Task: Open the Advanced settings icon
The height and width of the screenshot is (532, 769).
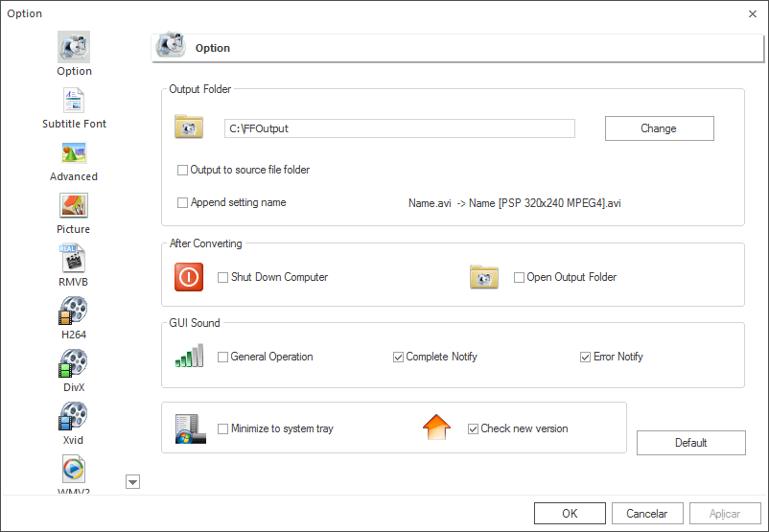Action: [x=74, y=153]
